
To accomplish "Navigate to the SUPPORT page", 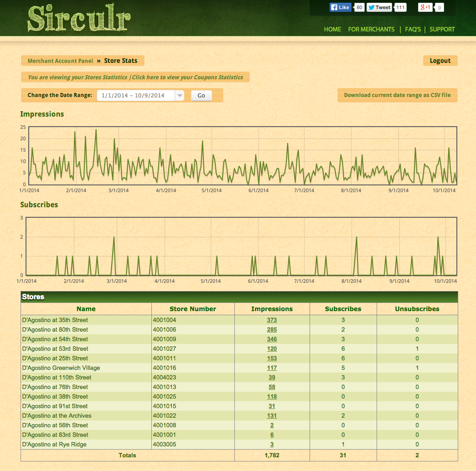I will [442, 29].
